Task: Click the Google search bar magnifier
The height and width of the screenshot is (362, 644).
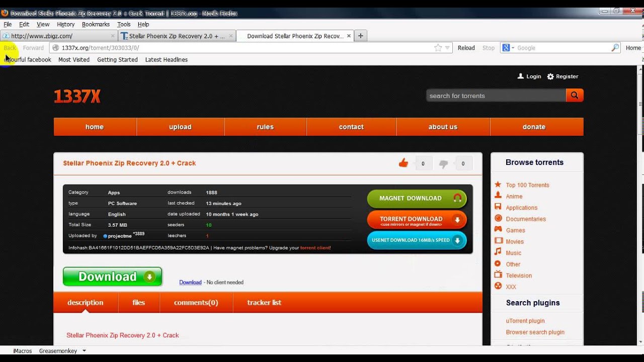Action: (x=615, y=48)
